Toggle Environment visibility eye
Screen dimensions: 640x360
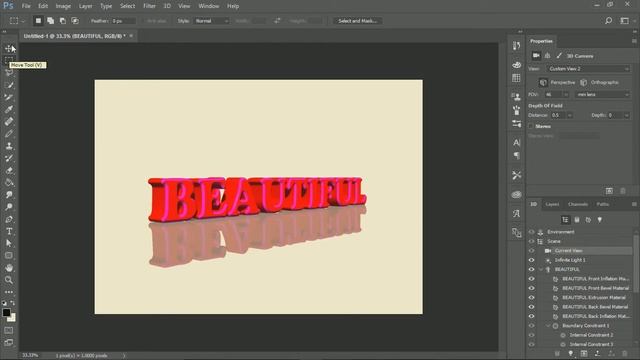pyautogui.click(x=531, y=232)
